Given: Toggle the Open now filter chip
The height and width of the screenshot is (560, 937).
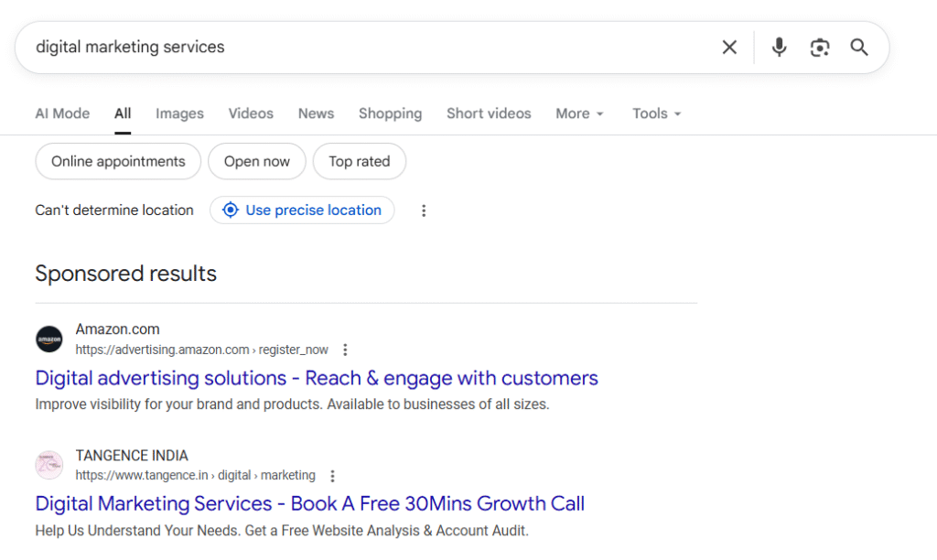Looking at the screenshot, I should pos(257,161).
